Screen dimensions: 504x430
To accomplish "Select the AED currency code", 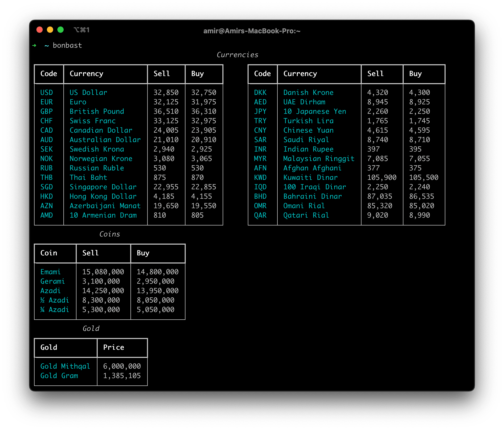I will pos(260,102).
